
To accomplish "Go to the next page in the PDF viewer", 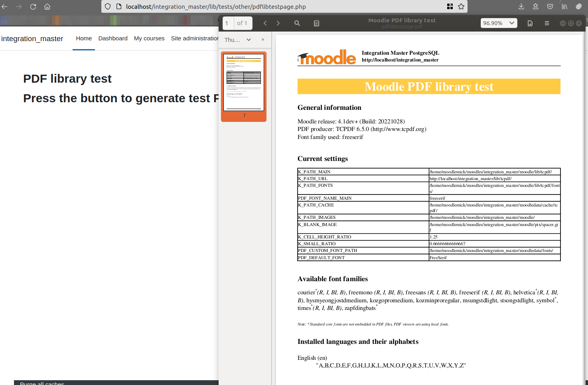I will click(x=278, y=23).
